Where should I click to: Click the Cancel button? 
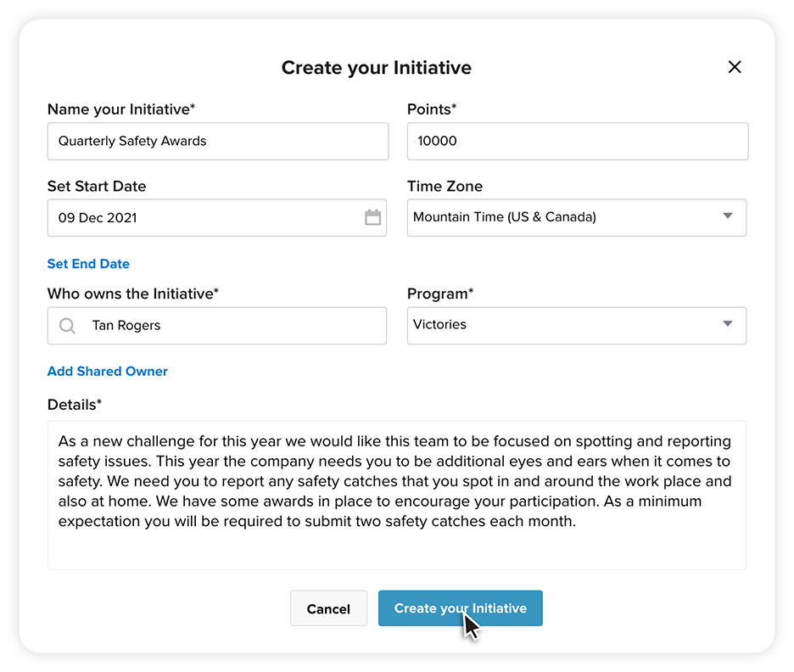tap(328, 608)
